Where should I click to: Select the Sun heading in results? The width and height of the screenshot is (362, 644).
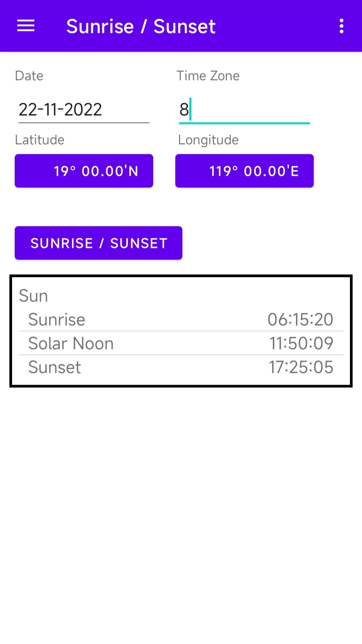[x=33, y=296]
